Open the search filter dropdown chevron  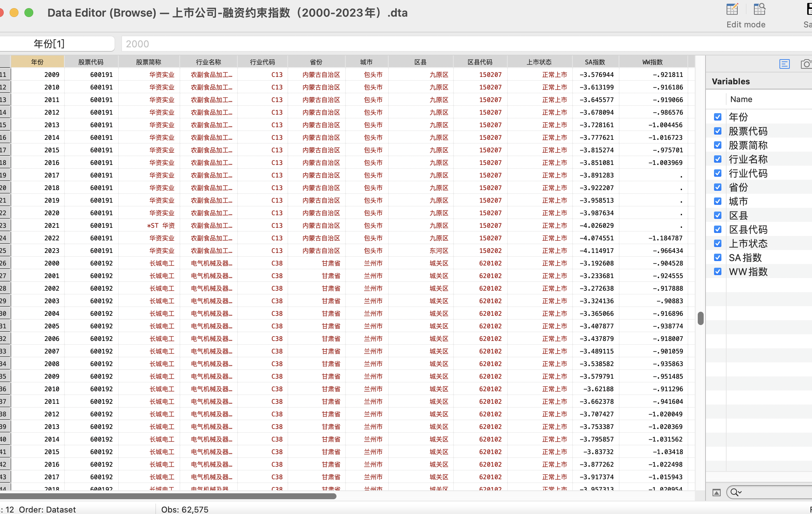pyautogui.click(x=740, y=493)
